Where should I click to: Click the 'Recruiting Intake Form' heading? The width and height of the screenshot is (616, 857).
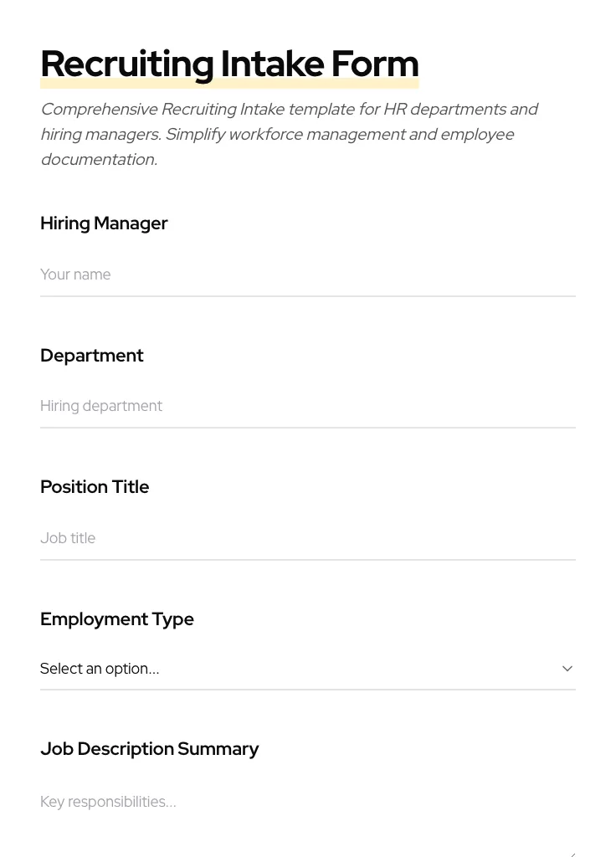tap(229, 63)
